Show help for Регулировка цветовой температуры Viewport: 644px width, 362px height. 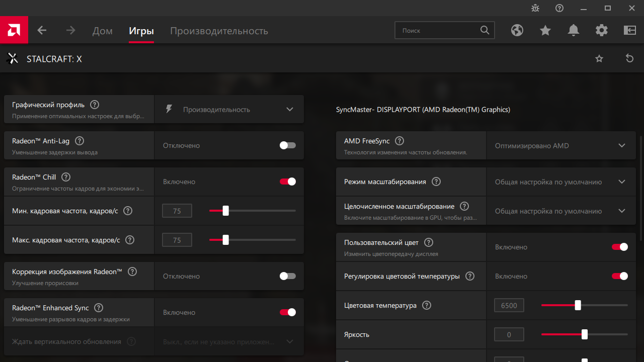pos(470,276)
